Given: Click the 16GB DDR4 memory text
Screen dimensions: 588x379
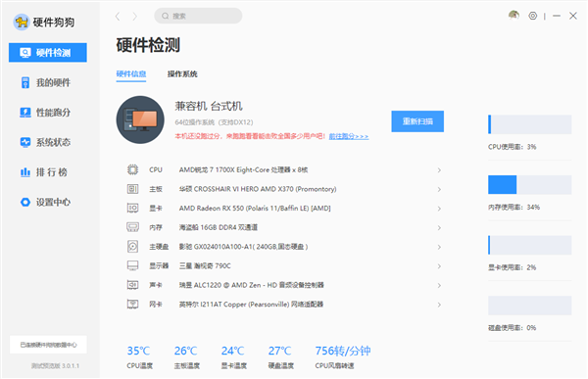Looking at the screenshot, I should (219, 227).
